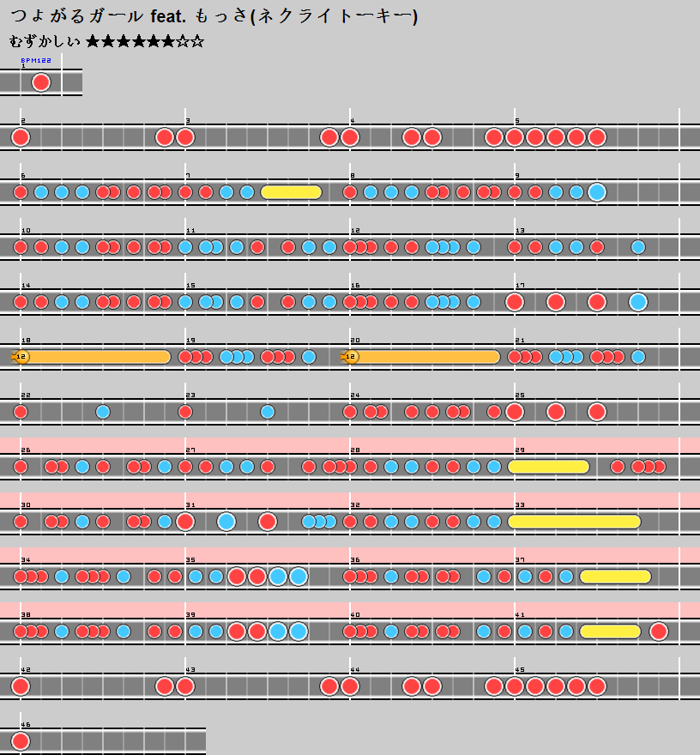Select the measure number 16 label
The width and height of the screenshot is (700, 755).
point(355,286)
